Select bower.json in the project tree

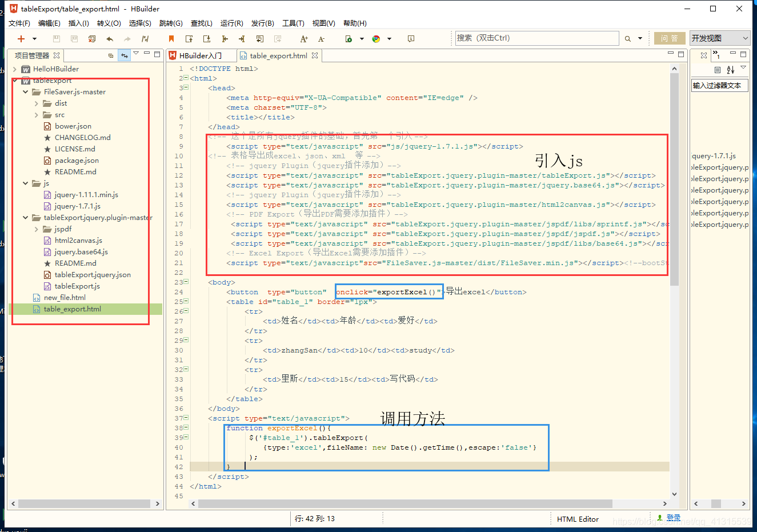point(73,126)
